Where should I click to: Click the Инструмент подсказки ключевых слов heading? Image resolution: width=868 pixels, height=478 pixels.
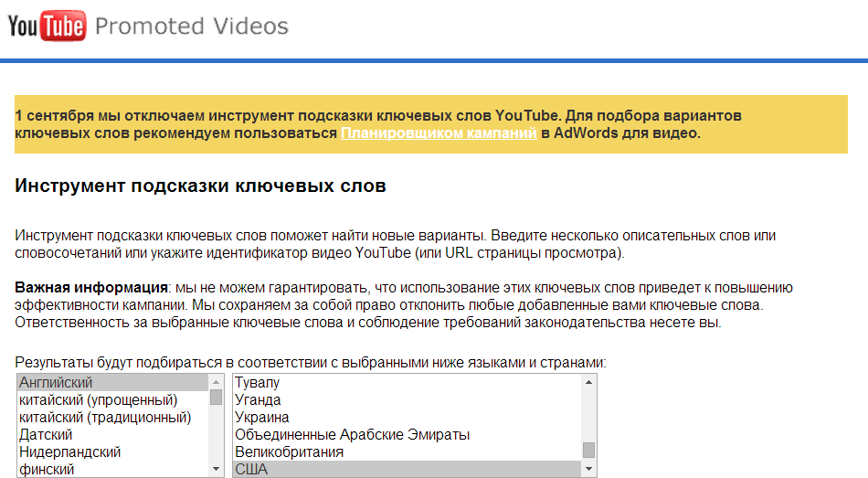(200, 186)
